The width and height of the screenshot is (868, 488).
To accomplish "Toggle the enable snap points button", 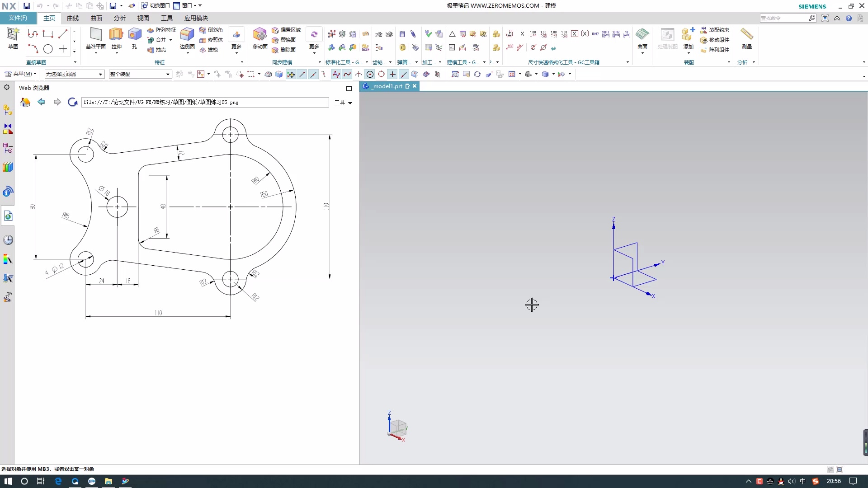I will point(291,74).
